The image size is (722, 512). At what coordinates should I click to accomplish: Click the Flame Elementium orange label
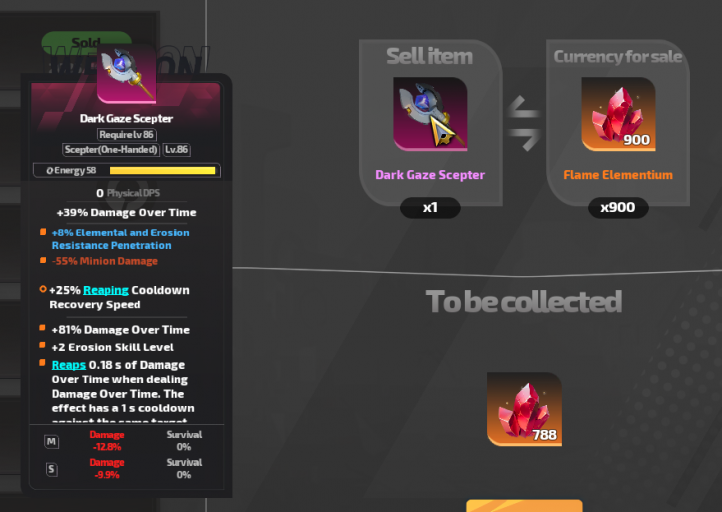pyautogui.click(x=618, y=175)
